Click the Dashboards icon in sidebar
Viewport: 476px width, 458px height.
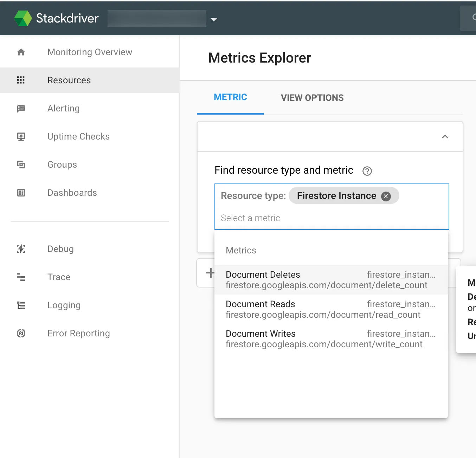coord(21,193)
